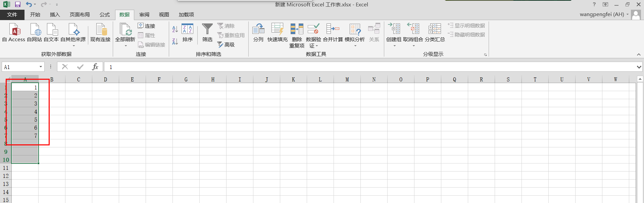Switch to Review (审阅) tab
The height and width of the screenshot is (203, 644).
[144, 15]
